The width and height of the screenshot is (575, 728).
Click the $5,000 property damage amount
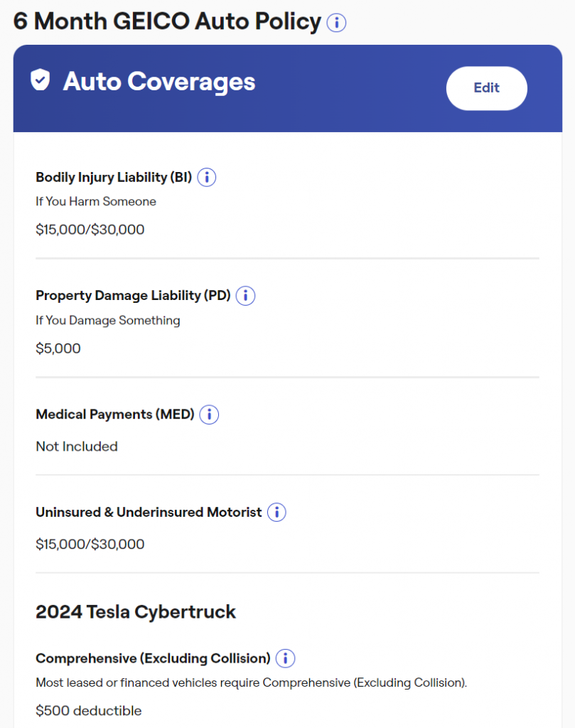(x=58, y=348)
